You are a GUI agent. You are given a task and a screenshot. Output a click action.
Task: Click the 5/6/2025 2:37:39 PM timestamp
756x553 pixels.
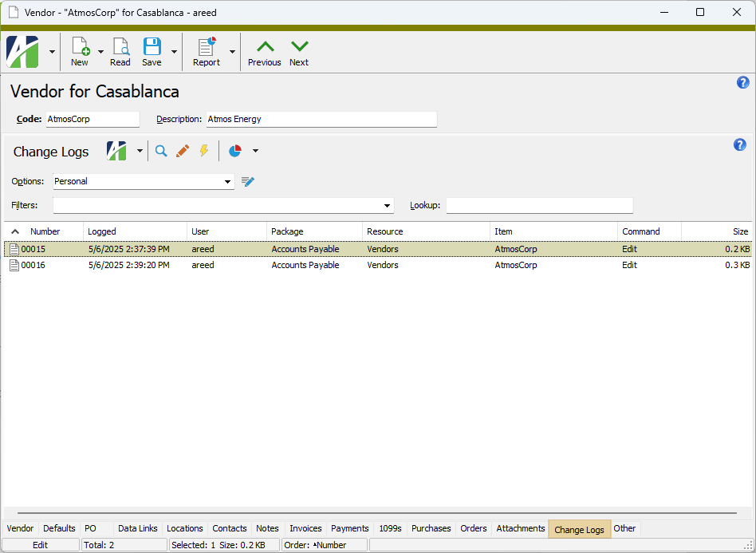(x=128, y=250)
